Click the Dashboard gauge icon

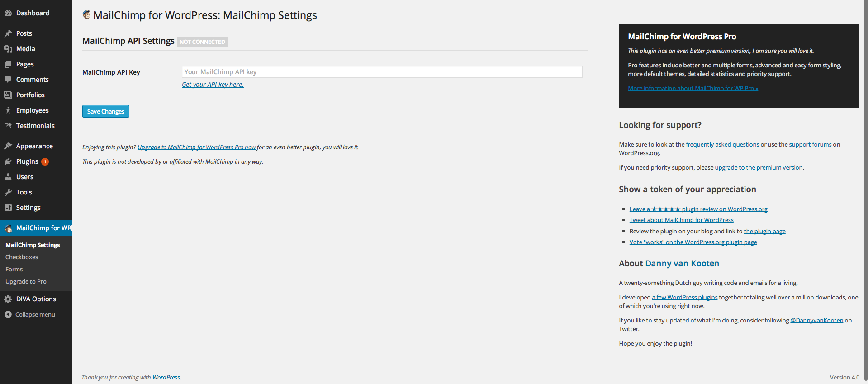coord(8,13)
